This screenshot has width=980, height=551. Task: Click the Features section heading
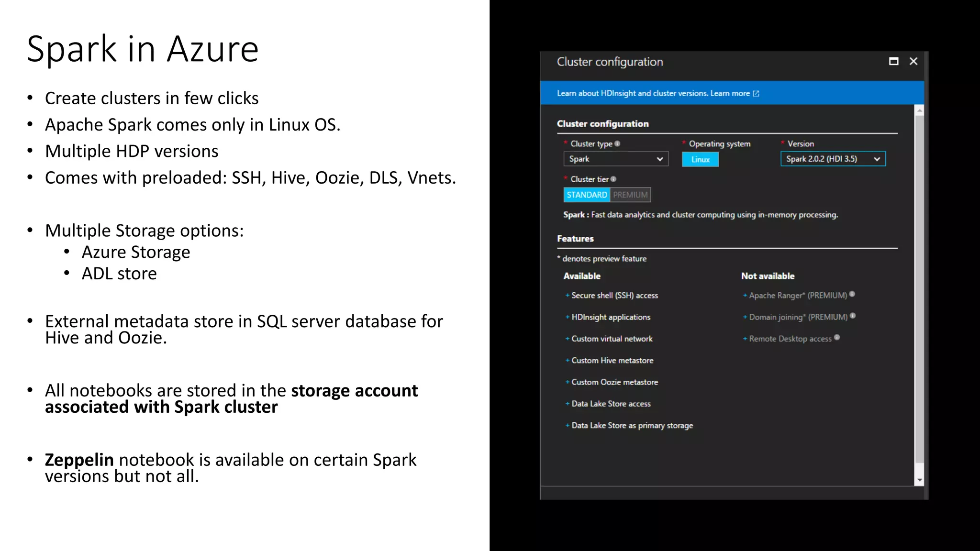[575, 239]
